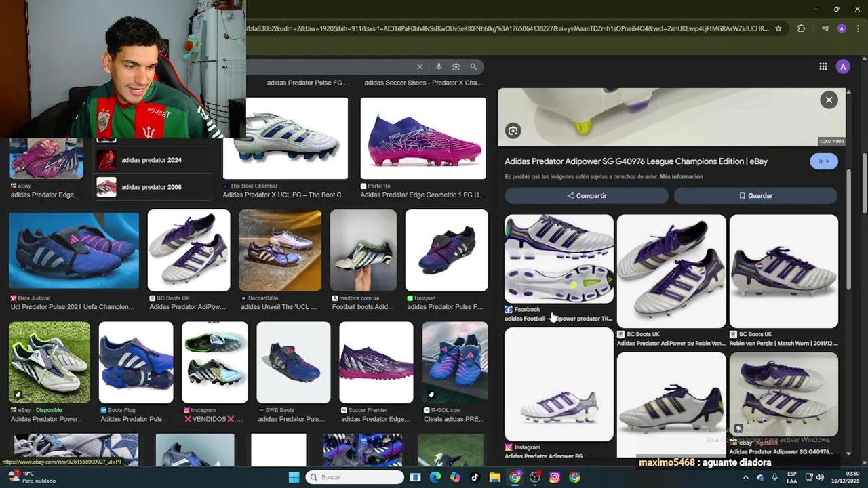Open File Explorer from taskbar
This screenshot has width=868, height=488.
coord(495,477)
